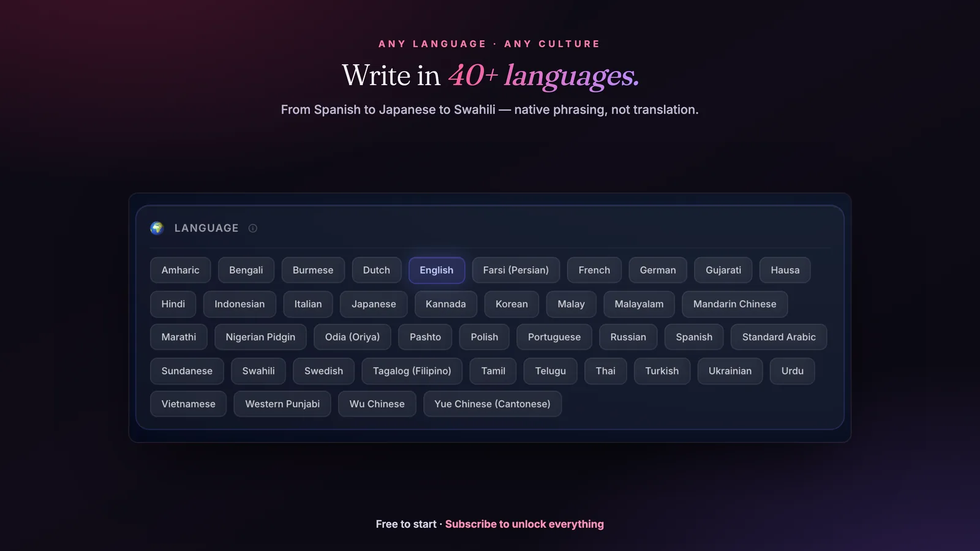
Task: Click the 'Write in 40+ languages.' headline
Action: [490, 76]
